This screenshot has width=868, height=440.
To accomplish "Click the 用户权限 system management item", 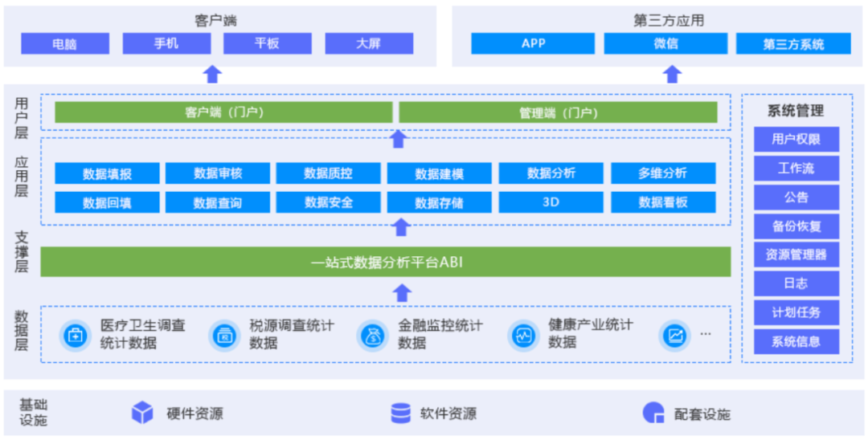I will pyautogui.click(x=796, y=139).
